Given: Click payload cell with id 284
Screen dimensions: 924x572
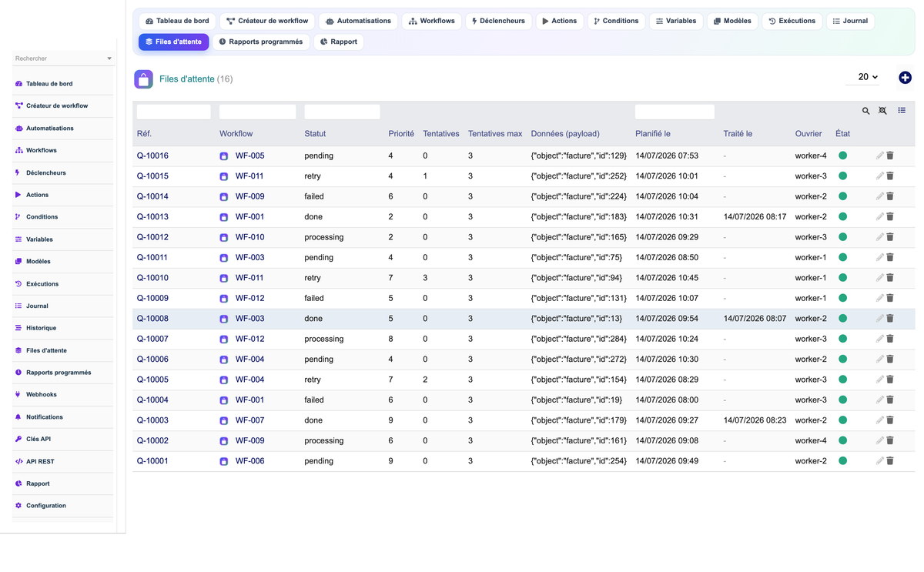Looking at the screenshot, I should (x=579, y=339).
